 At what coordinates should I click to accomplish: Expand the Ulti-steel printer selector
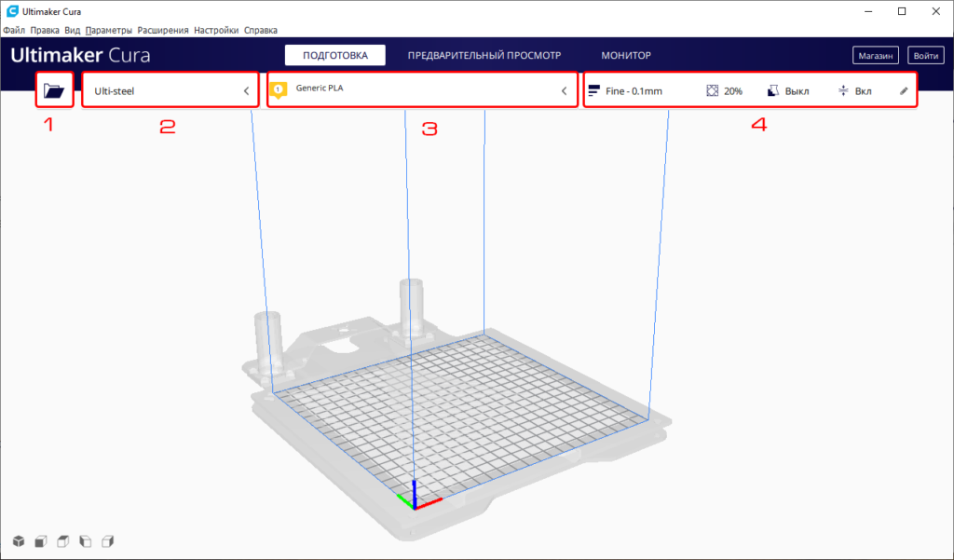pos(246,91)
